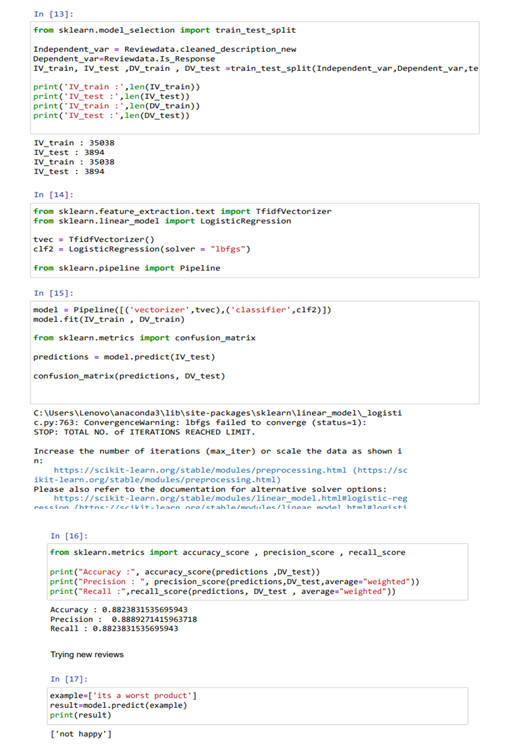Click the Recall output line
This screenshot has height=748, width=516.
pyautogui.click(x=114, y=629)
